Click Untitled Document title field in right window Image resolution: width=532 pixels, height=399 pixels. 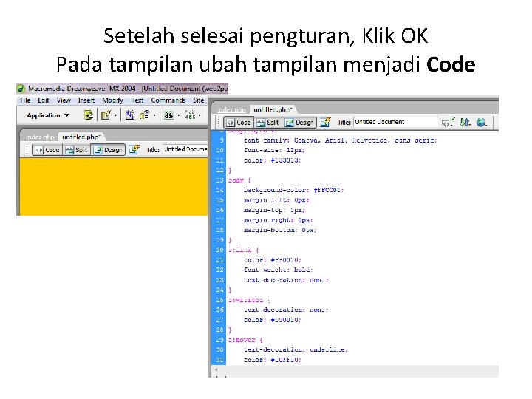pyautogui.click(x=395, y=122)
